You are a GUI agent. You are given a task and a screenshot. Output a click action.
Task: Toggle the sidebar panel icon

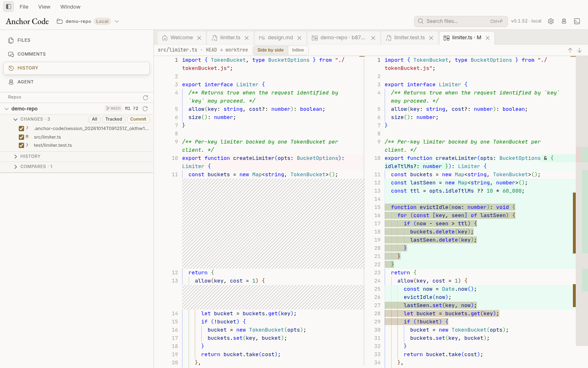(8, 7)
